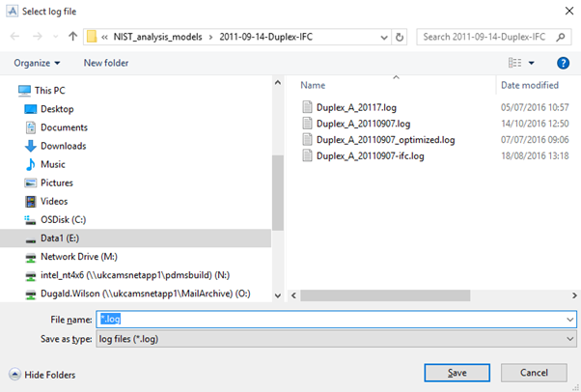Click the Duplex_A_20117.log file icon
Viewport: 581px width, 392px height.
point(307,107)
